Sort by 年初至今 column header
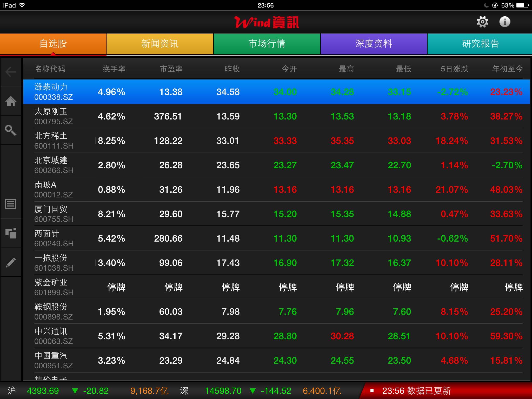The height and width of the screenshot is (399, 532). point(507,69)
